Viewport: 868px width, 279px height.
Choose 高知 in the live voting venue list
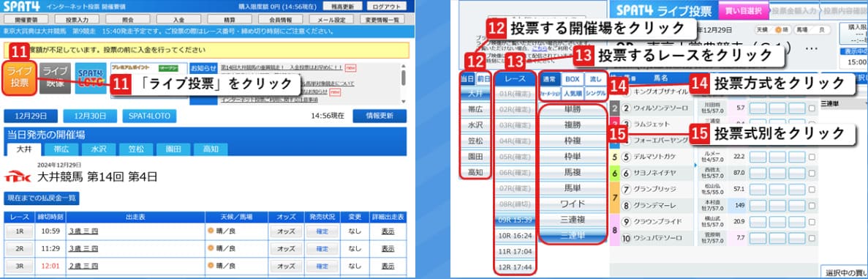(x=475, y=173)
